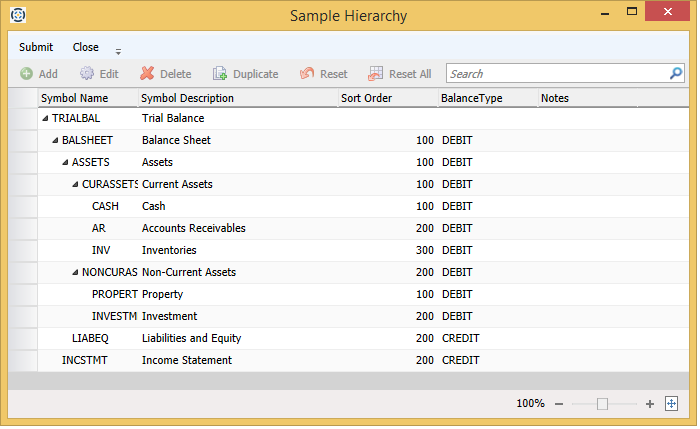Click the search magnifier icon

[676, 73]
